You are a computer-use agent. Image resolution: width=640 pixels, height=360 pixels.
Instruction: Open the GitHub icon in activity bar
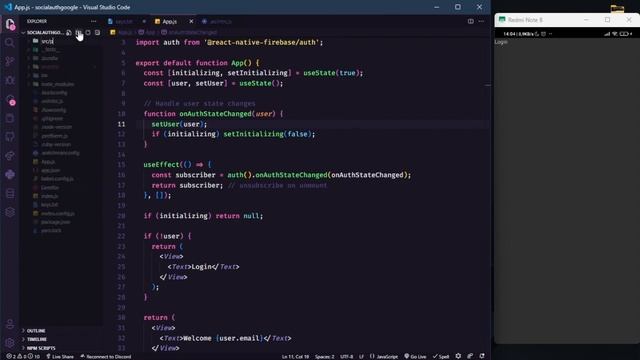[10, 137]
